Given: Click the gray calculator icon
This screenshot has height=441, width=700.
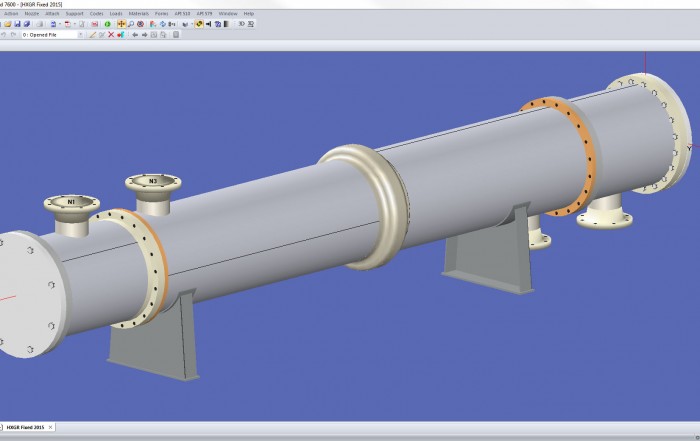Looking at the screenshot, I should coord(176,35).
